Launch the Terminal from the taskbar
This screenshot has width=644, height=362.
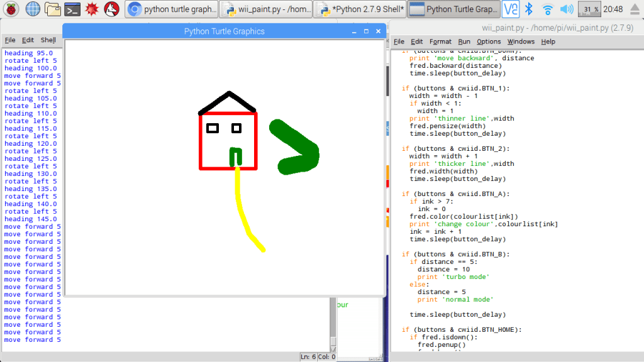point(72,9)
